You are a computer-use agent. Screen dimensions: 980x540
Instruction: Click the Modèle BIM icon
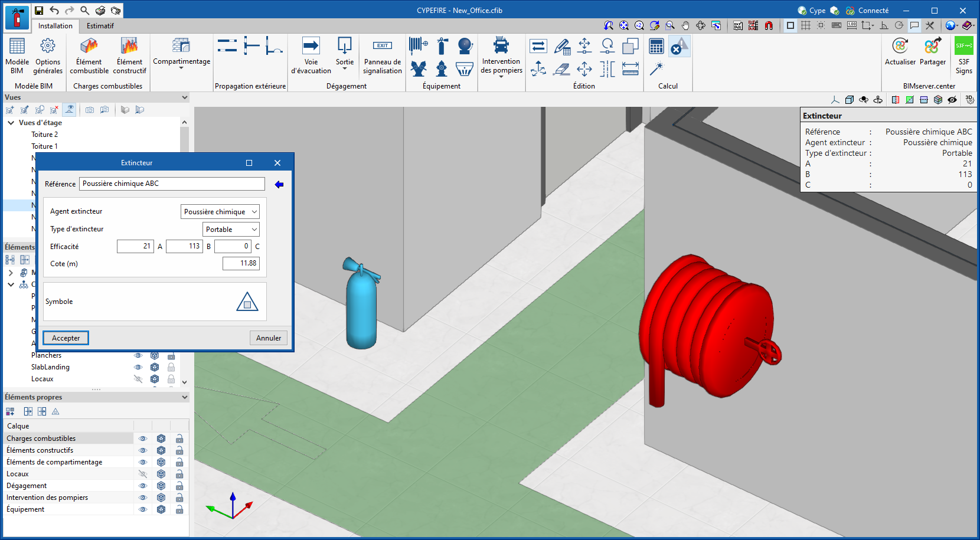(17, 55)
